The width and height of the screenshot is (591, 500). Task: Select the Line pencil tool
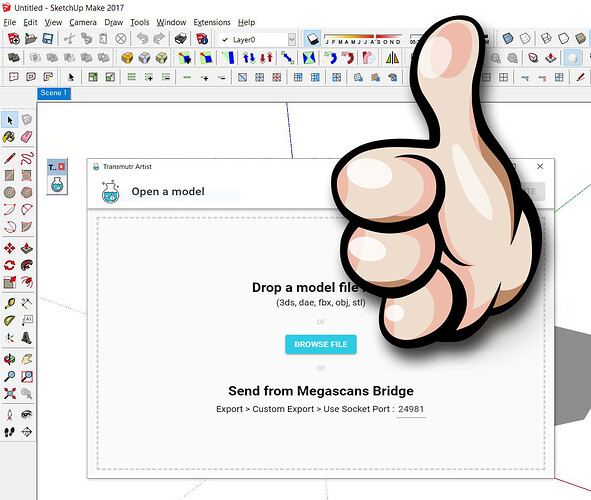pyautogui.click(x=9, y=159)
